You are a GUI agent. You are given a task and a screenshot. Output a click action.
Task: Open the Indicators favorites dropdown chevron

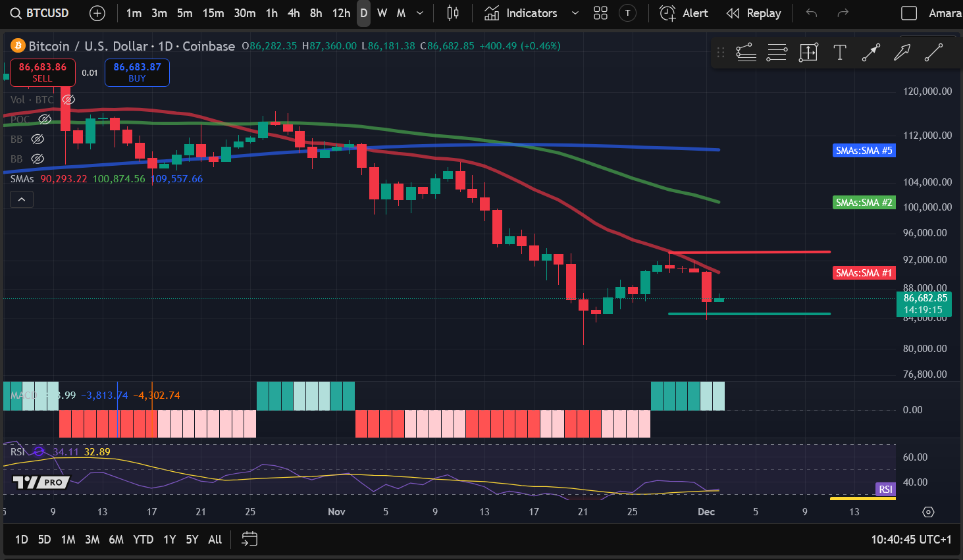tap(575, 13)
